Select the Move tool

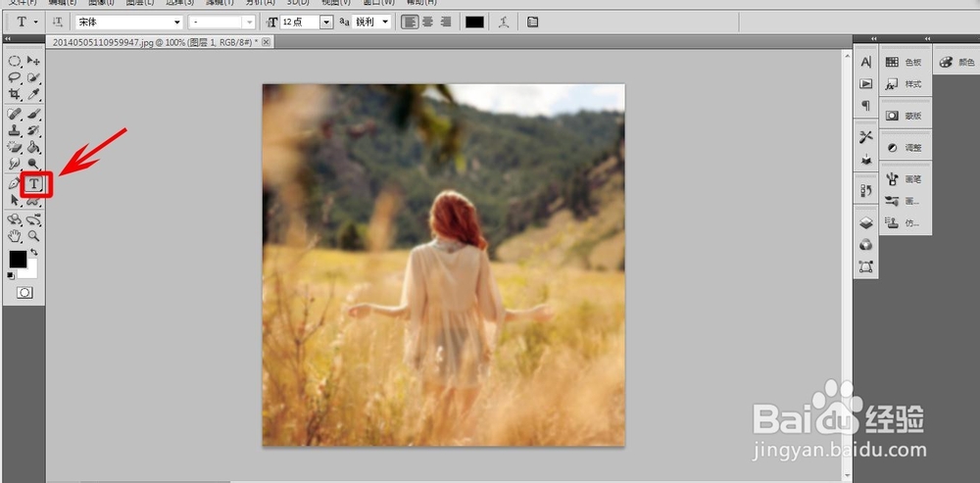coord(33,61)
